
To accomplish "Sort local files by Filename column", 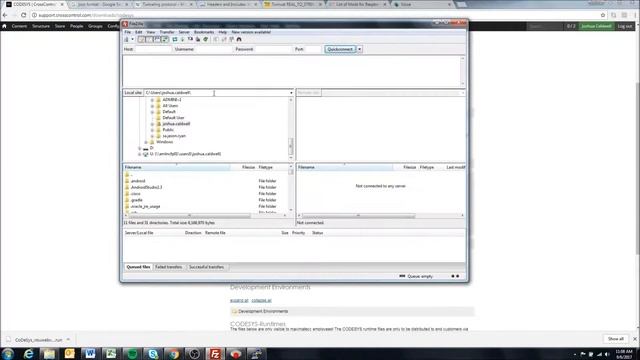I will tap(177, 167).
